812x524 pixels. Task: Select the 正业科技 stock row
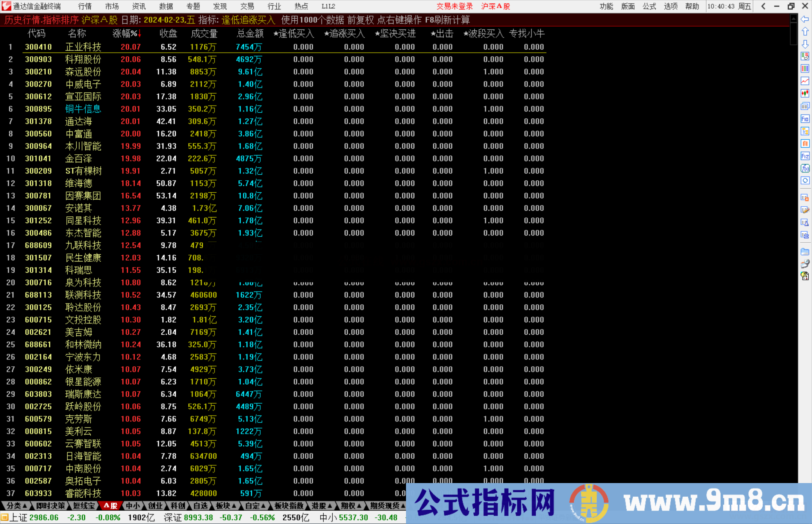tap(83, 47)
